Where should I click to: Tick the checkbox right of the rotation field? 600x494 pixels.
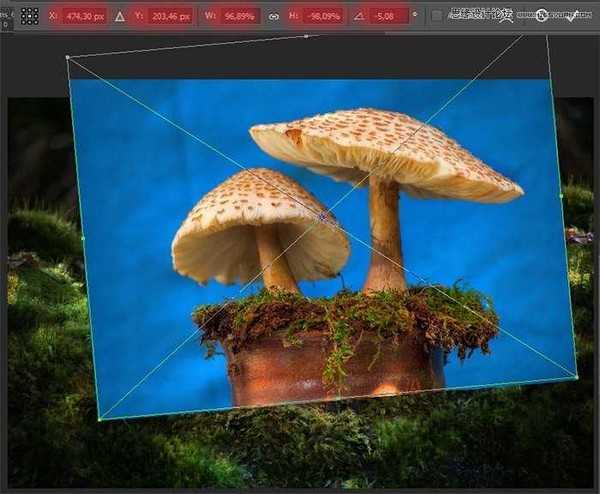coord(436,16)
